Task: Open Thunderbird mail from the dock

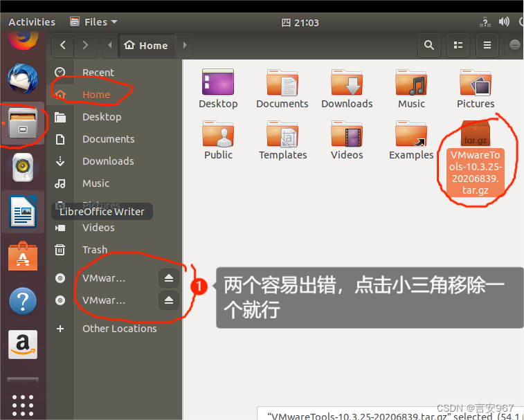Action: coord(23,79)
